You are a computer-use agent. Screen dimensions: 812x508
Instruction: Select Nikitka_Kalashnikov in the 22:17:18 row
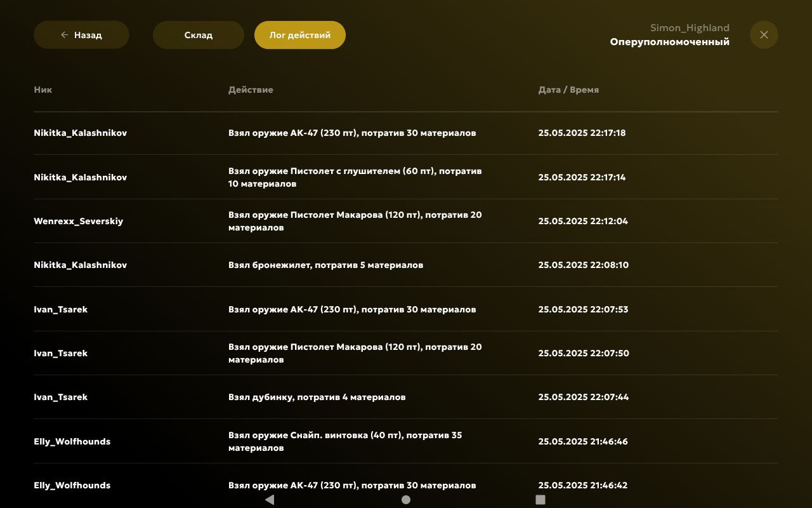81,133
